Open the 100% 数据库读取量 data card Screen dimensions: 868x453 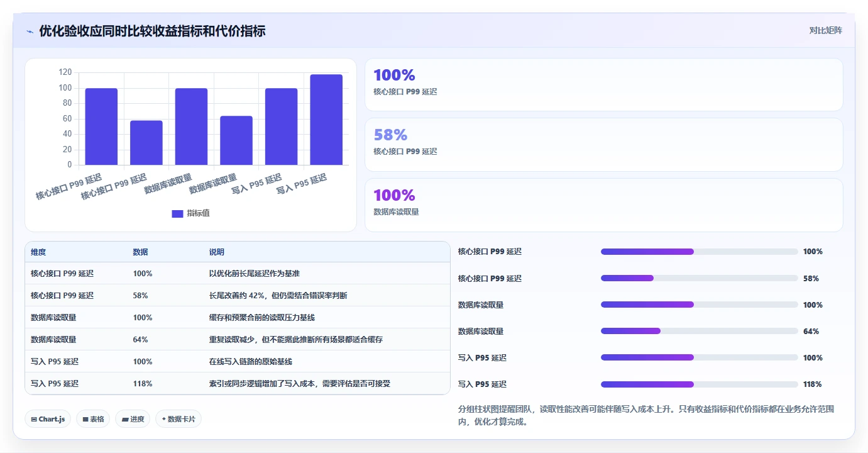[603, 205]
